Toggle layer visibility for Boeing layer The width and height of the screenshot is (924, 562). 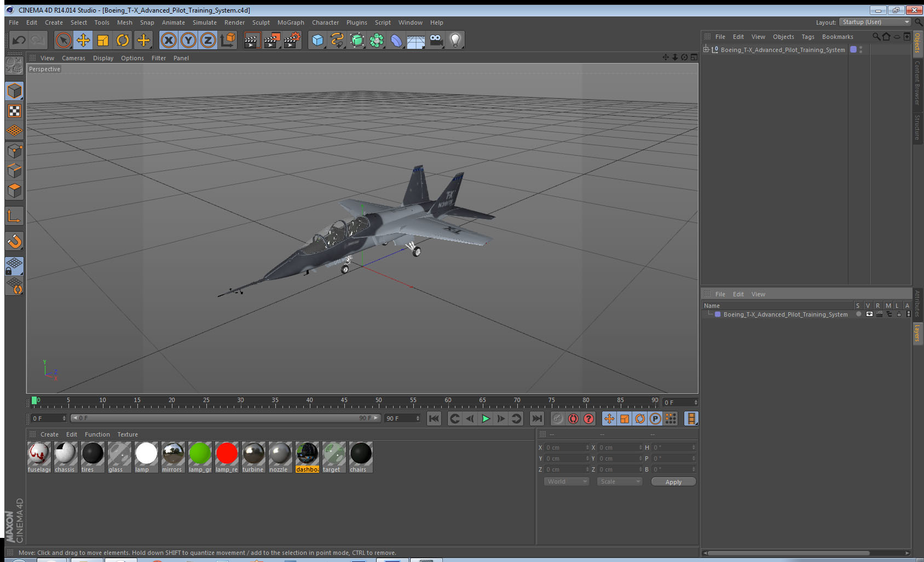(x=869, y=314)
